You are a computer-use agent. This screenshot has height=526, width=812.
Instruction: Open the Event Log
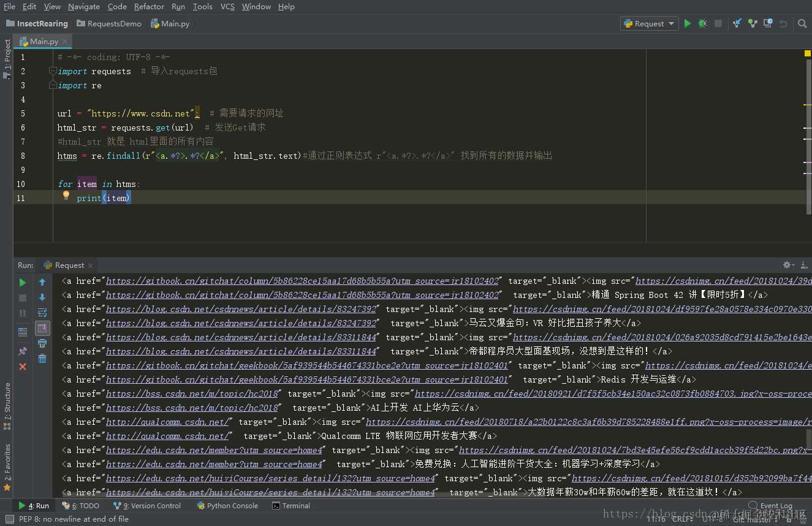coord(771,506)
